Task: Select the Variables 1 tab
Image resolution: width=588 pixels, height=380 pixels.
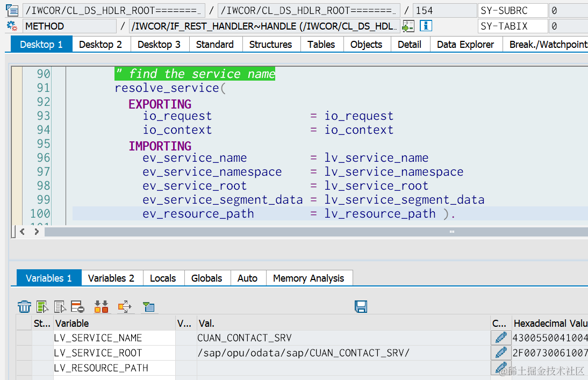Action: coord(49,278)
